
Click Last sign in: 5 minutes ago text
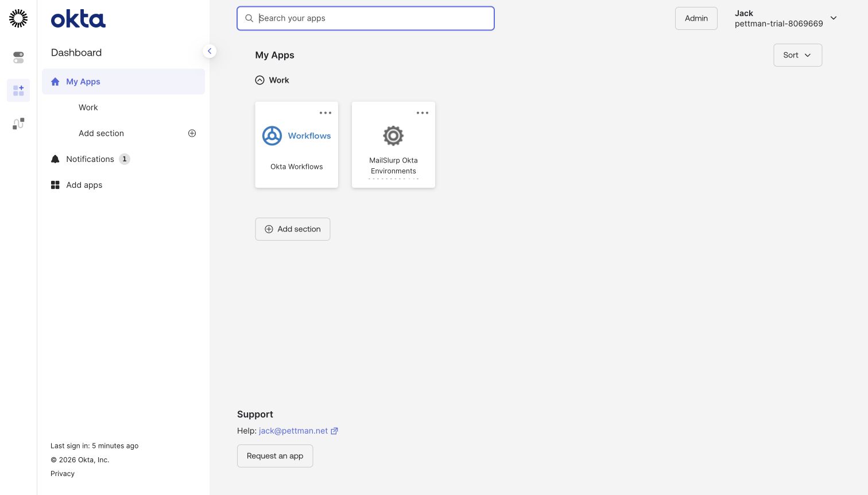94,446
